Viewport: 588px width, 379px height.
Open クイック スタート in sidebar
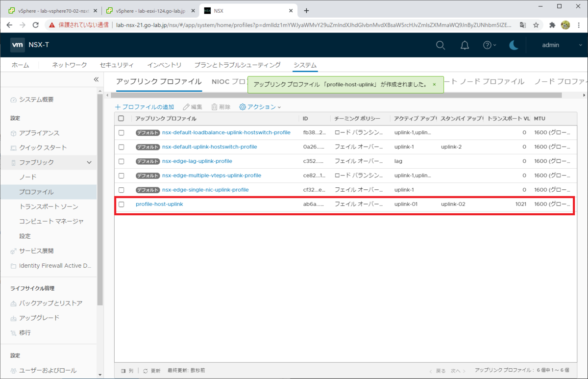coord(43,148)
